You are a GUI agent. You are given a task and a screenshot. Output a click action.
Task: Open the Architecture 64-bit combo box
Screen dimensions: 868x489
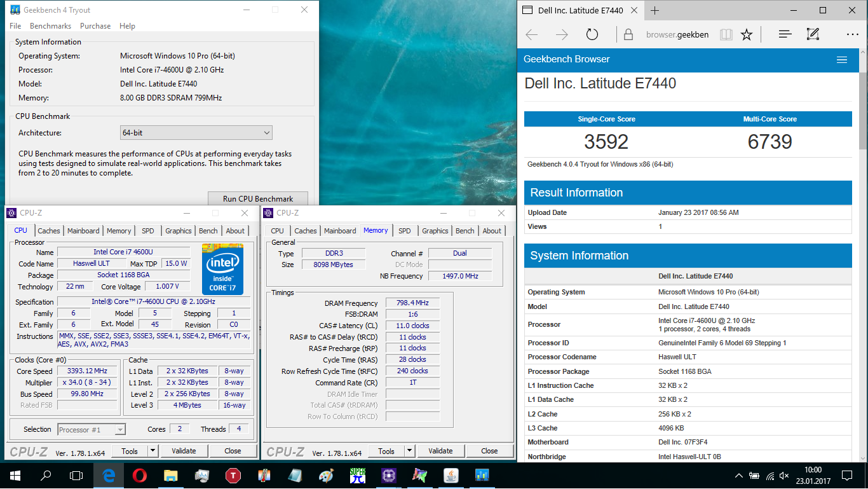(x=196, y=133)
